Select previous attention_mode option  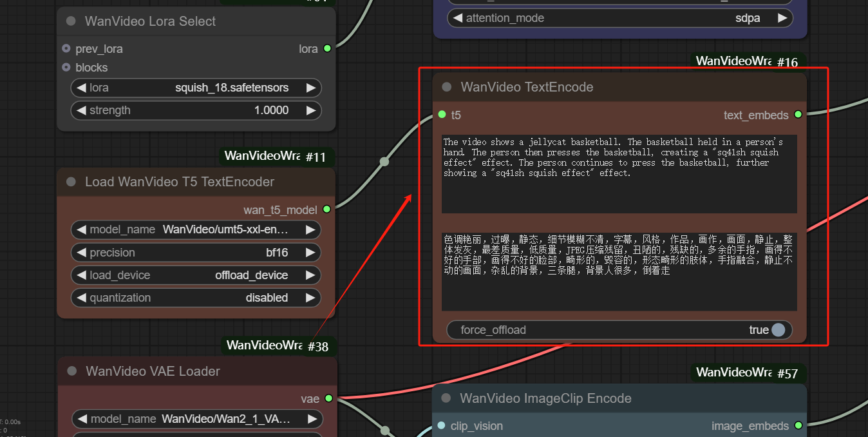pos(457,18)
